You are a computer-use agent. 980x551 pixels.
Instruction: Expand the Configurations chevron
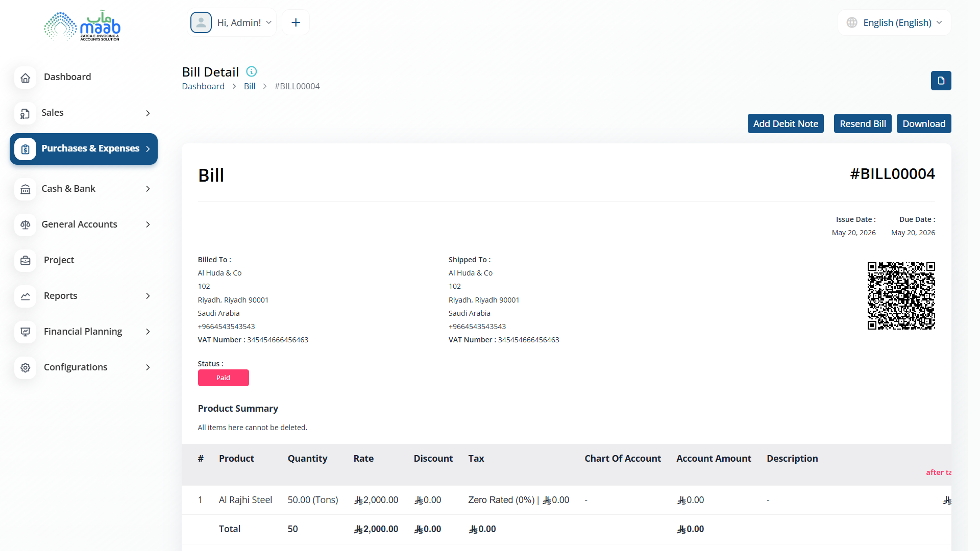(x=148, y=367)
